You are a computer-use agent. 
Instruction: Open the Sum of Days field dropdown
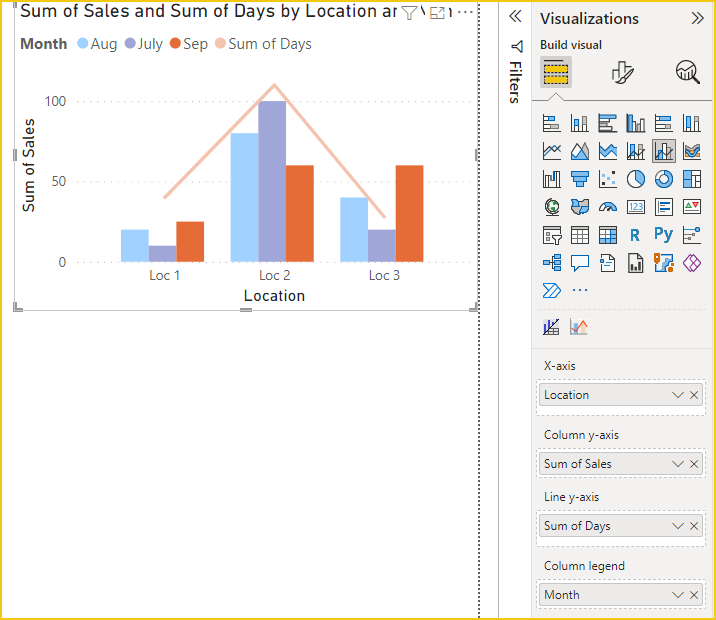pyautogui.click(x=678, y=526)
